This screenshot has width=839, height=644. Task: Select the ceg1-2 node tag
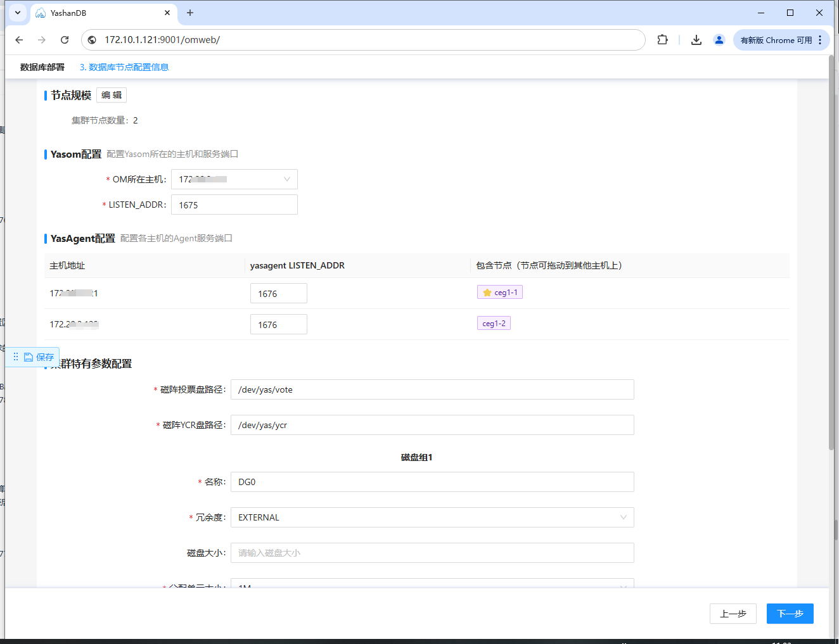coord(494,324)
